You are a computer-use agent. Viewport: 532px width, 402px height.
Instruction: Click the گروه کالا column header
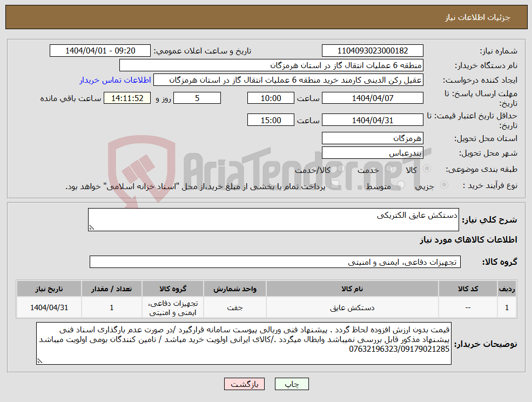pos(173,289)
